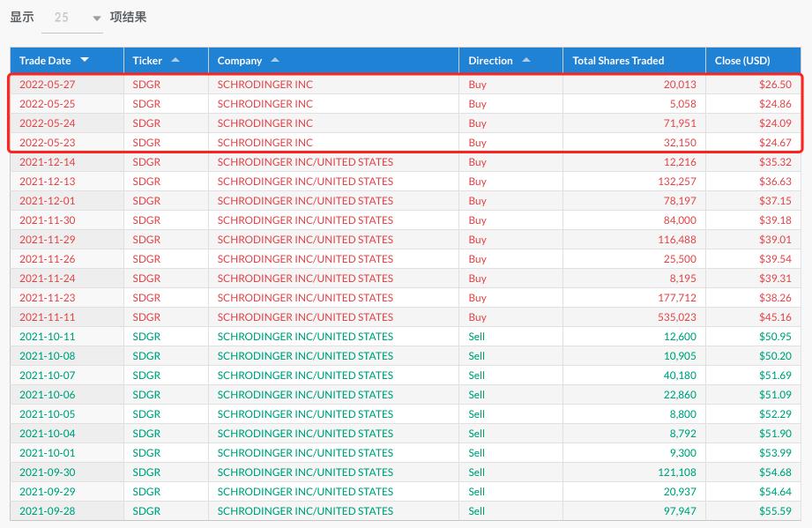Click the Buy cell for 2022-05-23
Viewport: 812px width, 528px height.
[477, 143]
